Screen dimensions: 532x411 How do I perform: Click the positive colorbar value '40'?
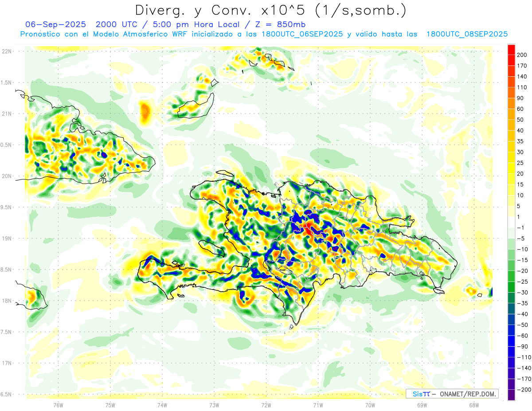pyautogui.click(x=521, y=130)
